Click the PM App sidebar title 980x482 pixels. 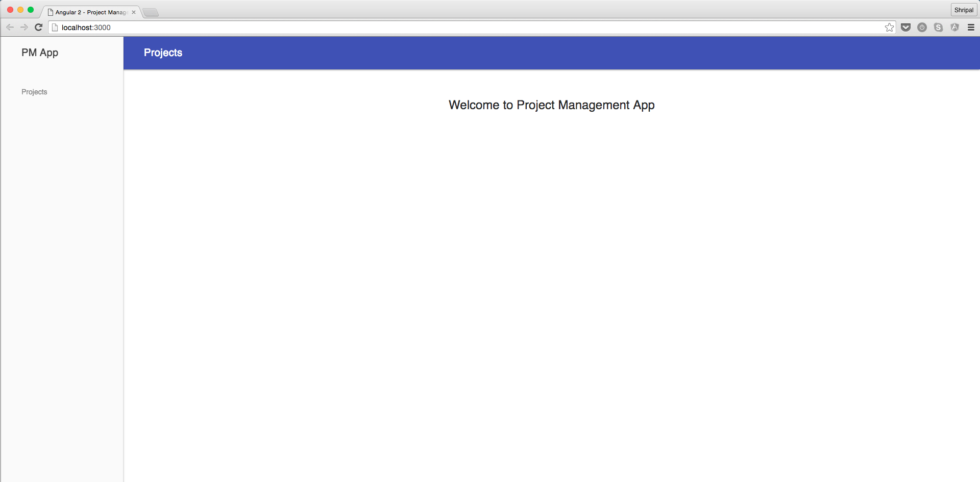pyautogui.click(x=40, y=53)
